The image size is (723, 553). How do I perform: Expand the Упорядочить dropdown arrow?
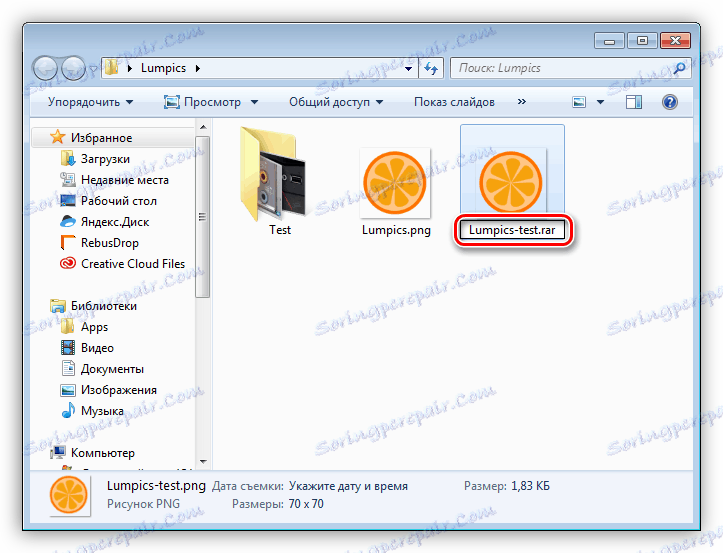click(x=130, y=102)
